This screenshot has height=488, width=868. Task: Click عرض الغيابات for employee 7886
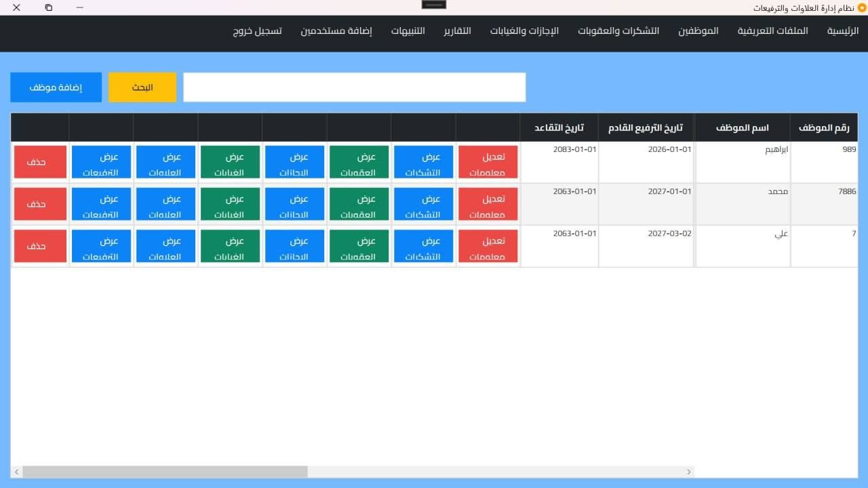[x=231, y=204]
